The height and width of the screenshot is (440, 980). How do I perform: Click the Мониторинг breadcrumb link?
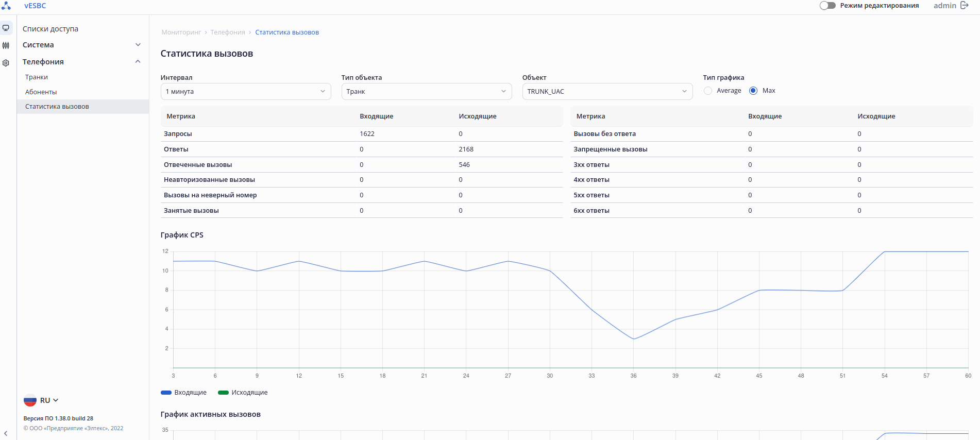click(x=181, y=32)
